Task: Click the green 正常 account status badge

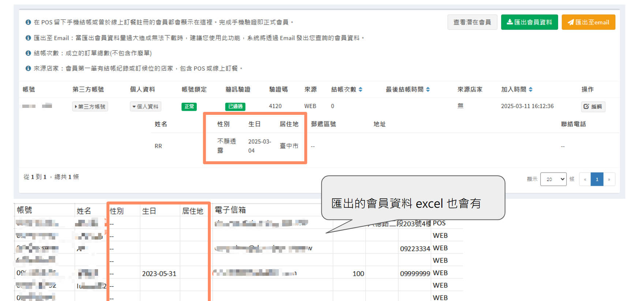Action: (189, 106)
